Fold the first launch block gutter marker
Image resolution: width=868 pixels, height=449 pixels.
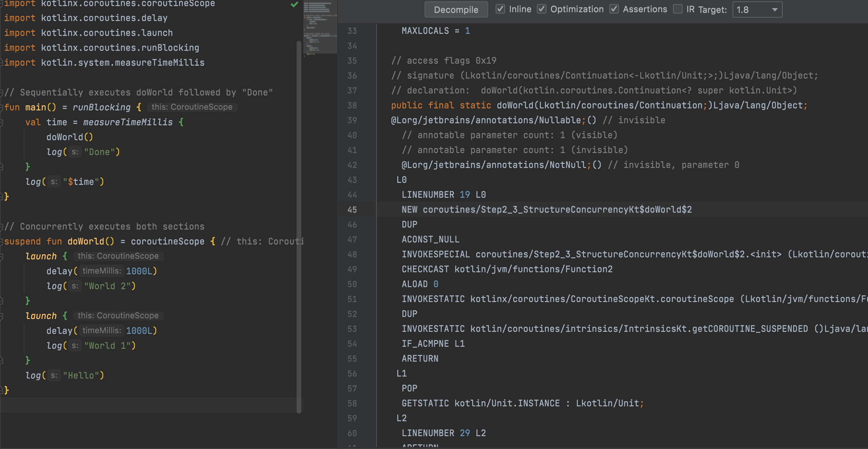[2, 256]
